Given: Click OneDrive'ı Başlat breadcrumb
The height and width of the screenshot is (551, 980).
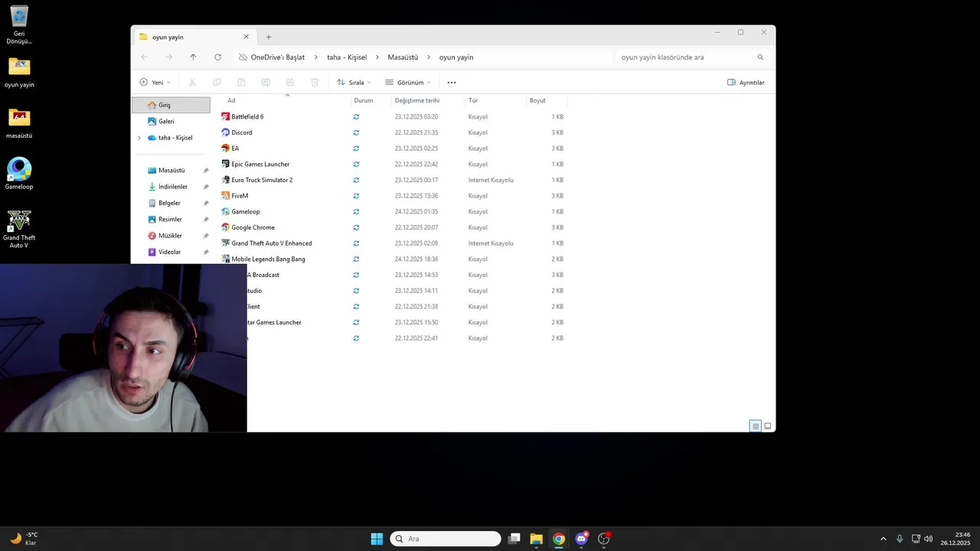Looking at the screenshot, I should (277, 57).
